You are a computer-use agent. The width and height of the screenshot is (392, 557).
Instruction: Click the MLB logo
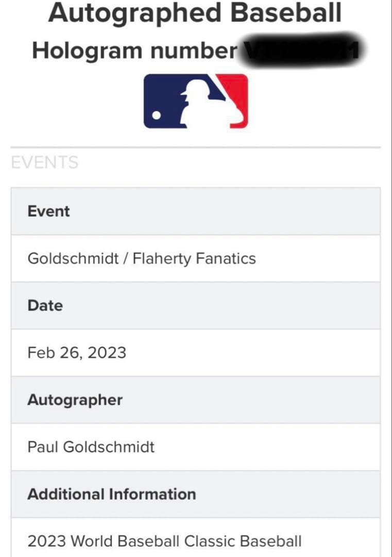[196, 101]
